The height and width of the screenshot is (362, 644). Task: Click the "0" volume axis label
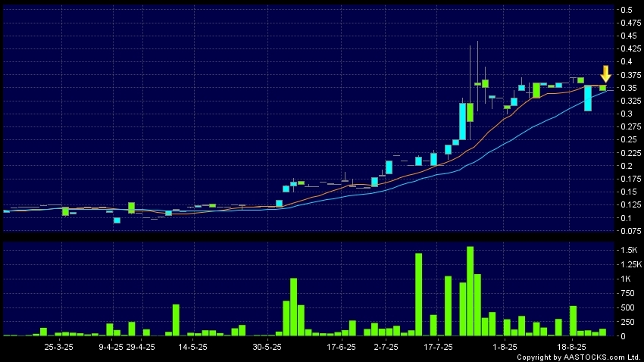(x=623, y=336)
